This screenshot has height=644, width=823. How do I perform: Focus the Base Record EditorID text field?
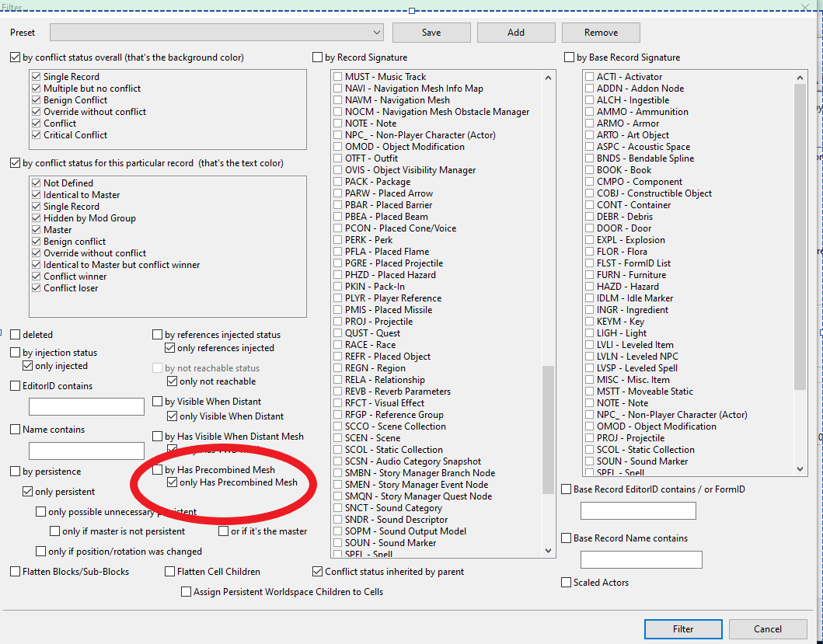tap(638, 510)
